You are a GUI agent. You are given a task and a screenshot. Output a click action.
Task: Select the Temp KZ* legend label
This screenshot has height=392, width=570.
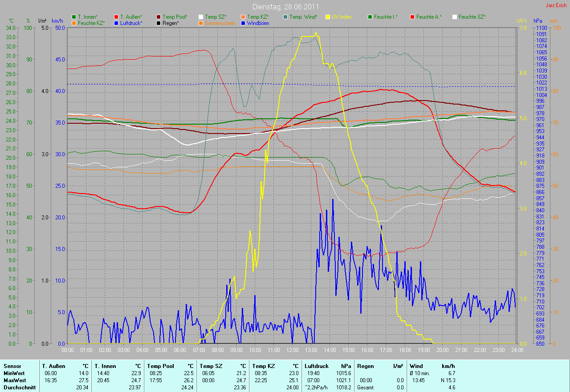point(258,17)
